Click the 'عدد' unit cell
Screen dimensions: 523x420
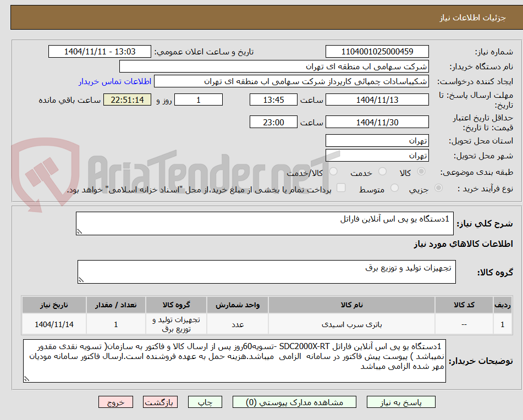coord(238,324)
